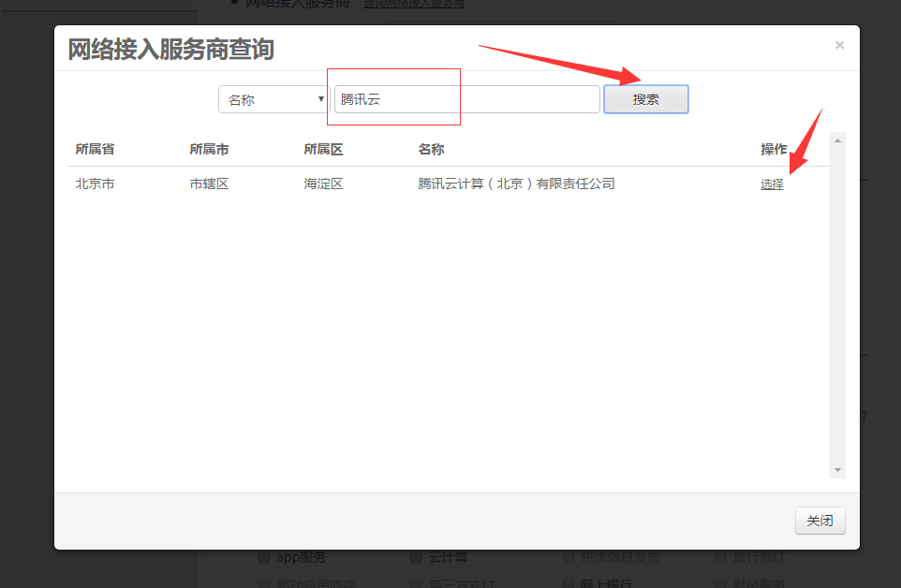Open the 名称 search type dropdown
Viewport: 901px width, 588px height.
[x=273, y=99]
